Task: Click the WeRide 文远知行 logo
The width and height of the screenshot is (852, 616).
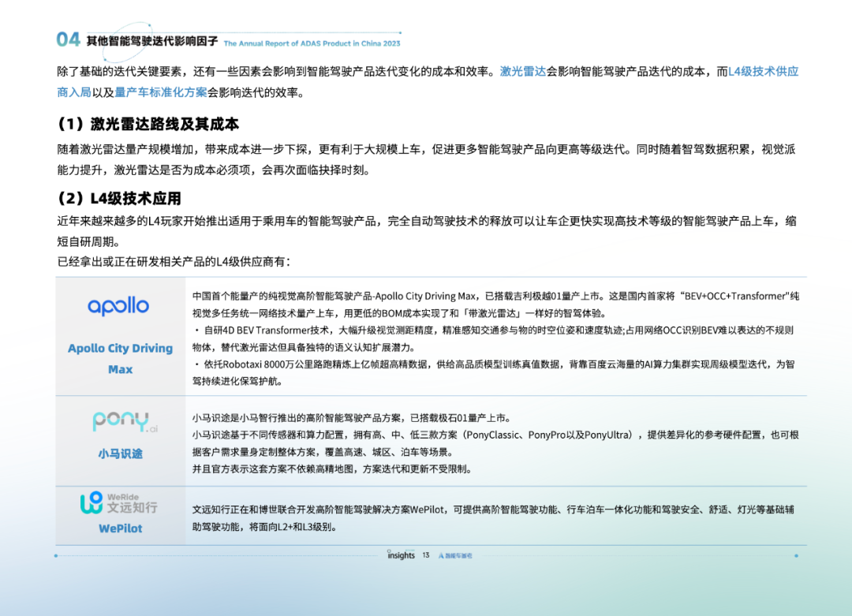Action: click(119, 503)
